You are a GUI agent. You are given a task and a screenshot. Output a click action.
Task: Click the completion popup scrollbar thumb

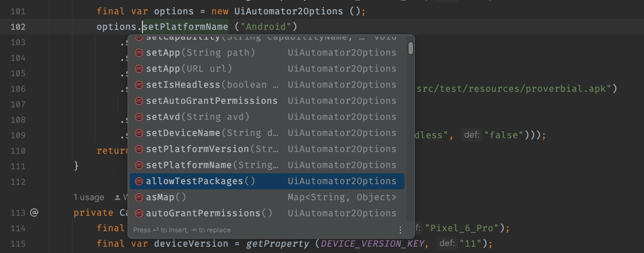[x=411, y=48]
